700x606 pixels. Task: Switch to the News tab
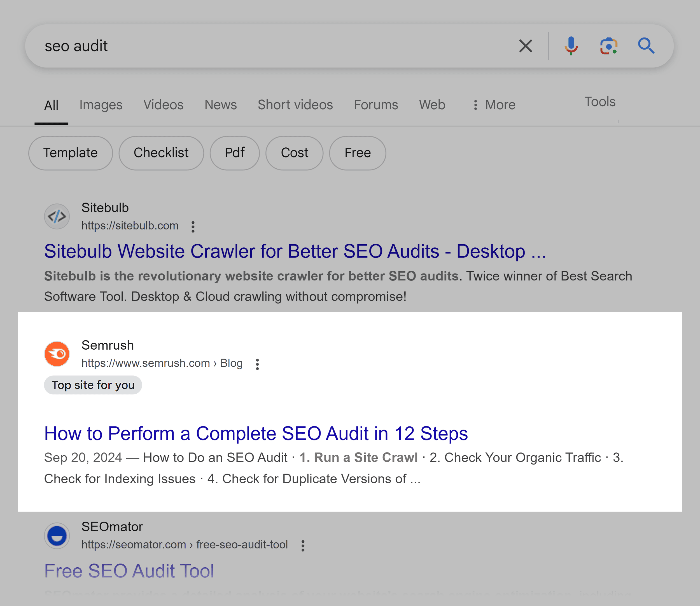click(x=220, y=105)
